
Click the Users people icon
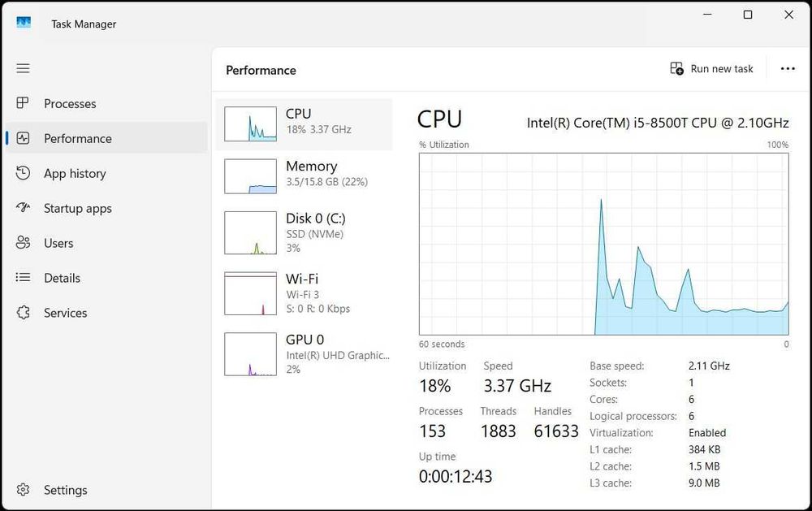23,243
